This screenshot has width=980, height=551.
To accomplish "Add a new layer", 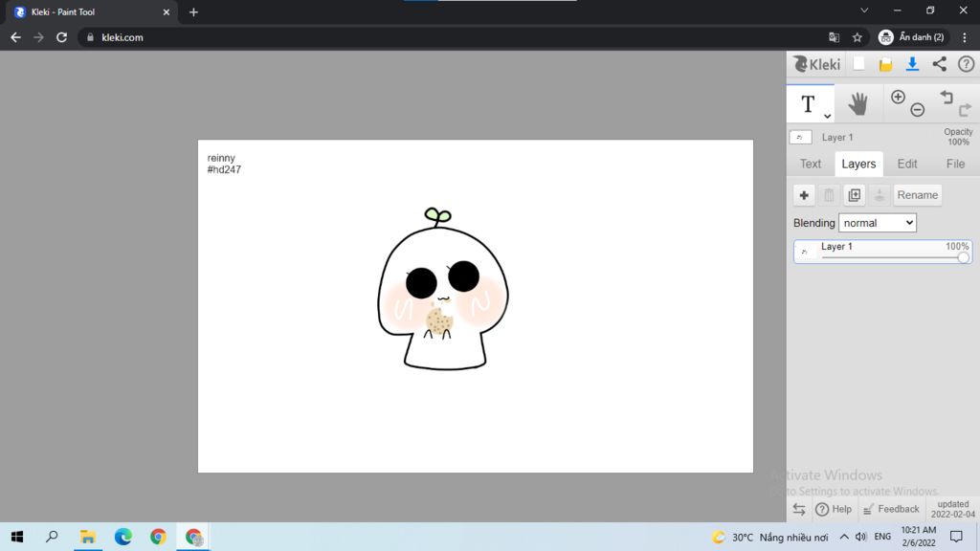I will [x=804, y=195].
